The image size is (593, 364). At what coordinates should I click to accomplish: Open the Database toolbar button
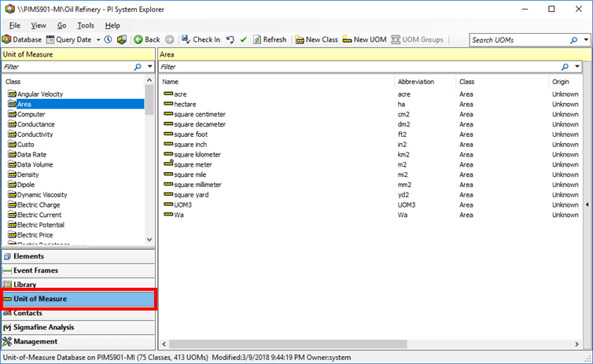(x=21, y=39)
